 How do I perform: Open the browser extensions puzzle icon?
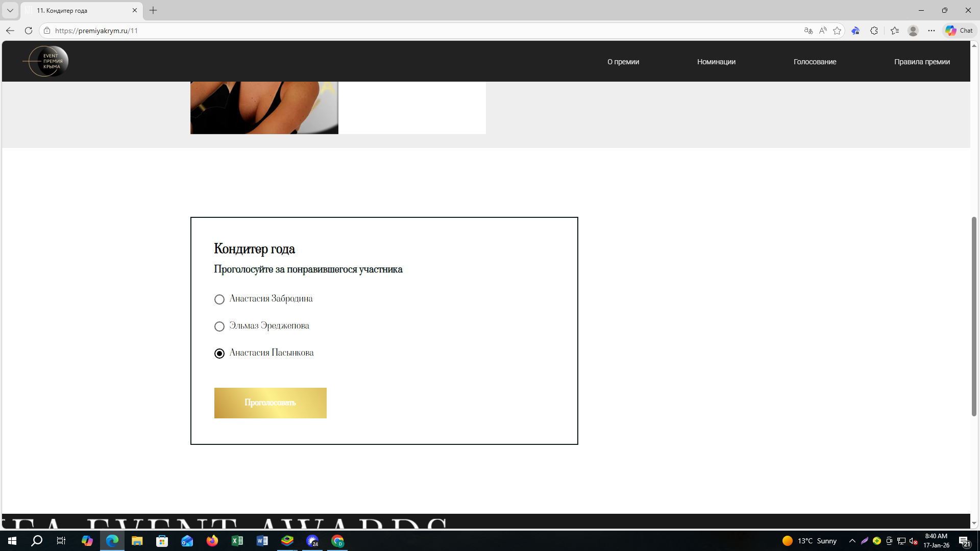[x=874, y=31]
